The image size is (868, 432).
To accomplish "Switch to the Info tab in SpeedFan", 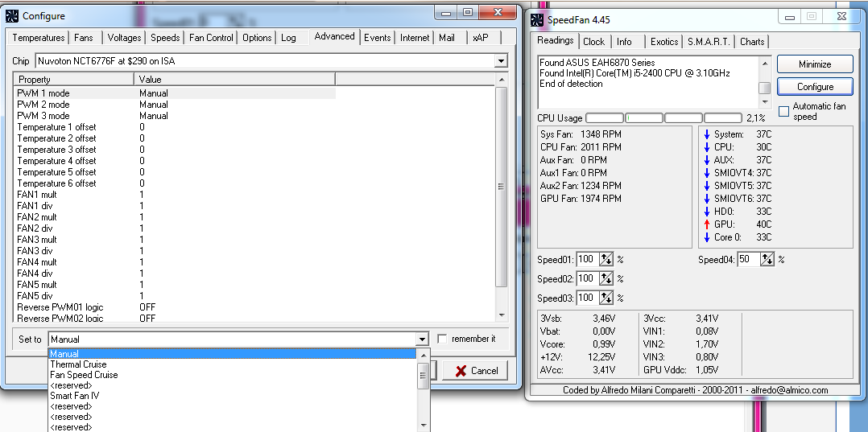I will click(624, 42).
